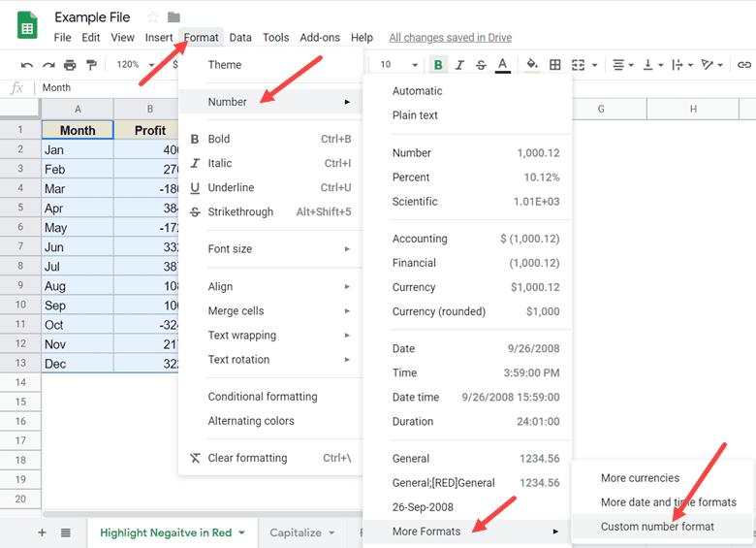Open the vertical align dropdown

tap(653, 65)
